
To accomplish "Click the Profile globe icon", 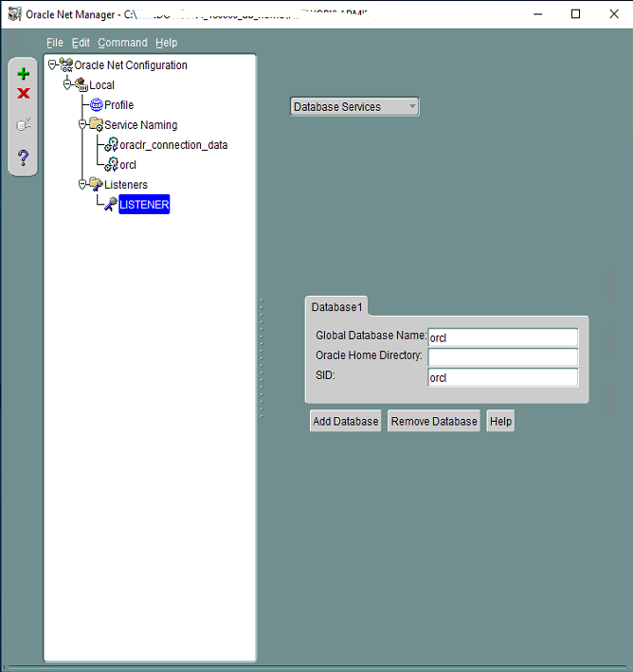I will point(97,104).
